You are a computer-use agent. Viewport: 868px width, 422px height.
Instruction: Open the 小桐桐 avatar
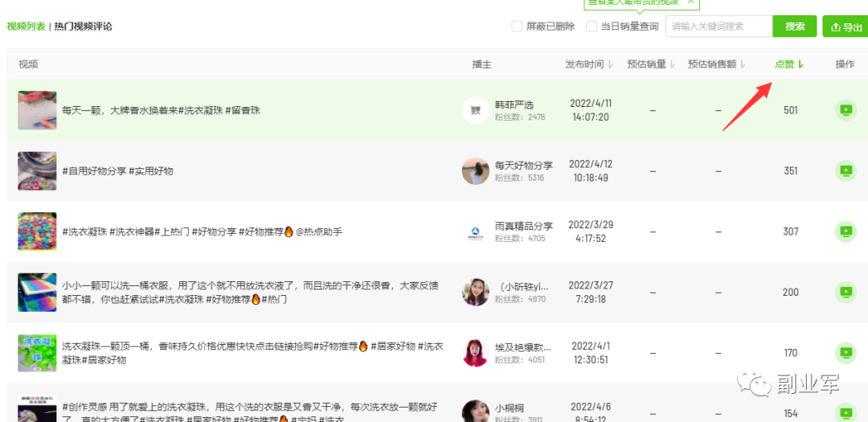[x=476, y=412]
